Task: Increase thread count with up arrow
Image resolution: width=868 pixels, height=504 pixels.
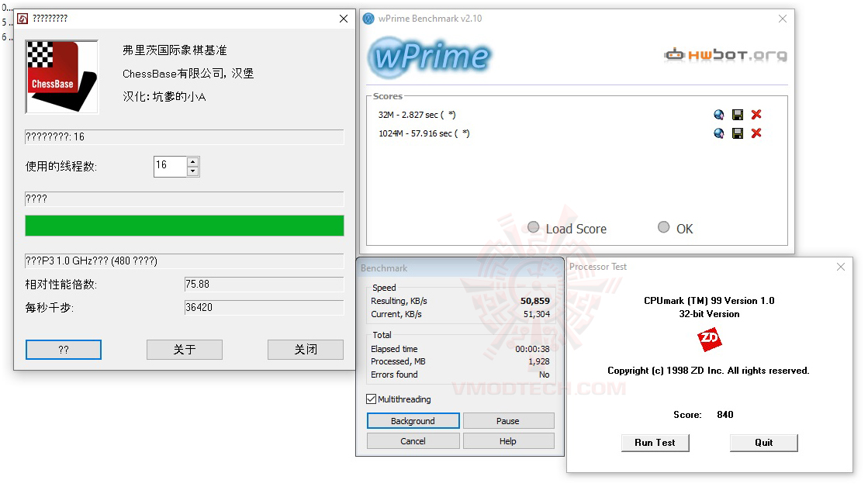Action: pos(192,161)
